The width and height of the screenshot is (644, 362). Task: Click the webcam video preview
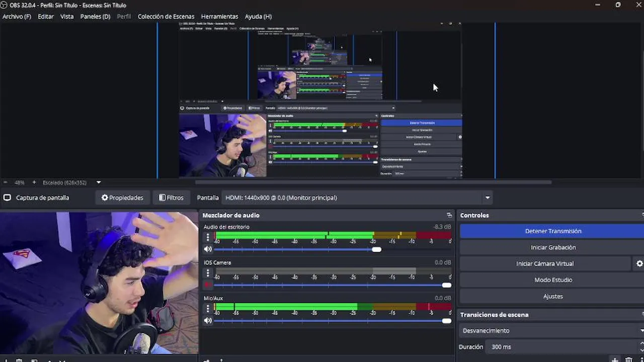tap(99, 283)
